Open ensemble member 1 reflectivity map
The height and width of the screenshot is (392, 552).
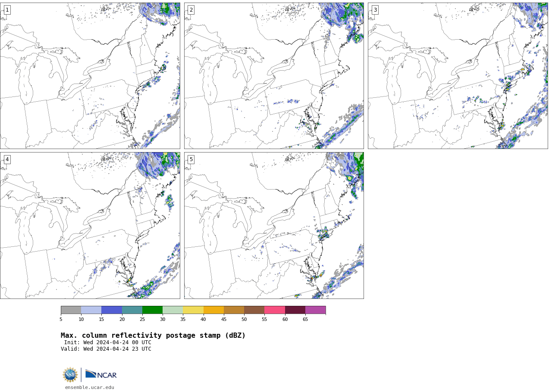point(90,76)
